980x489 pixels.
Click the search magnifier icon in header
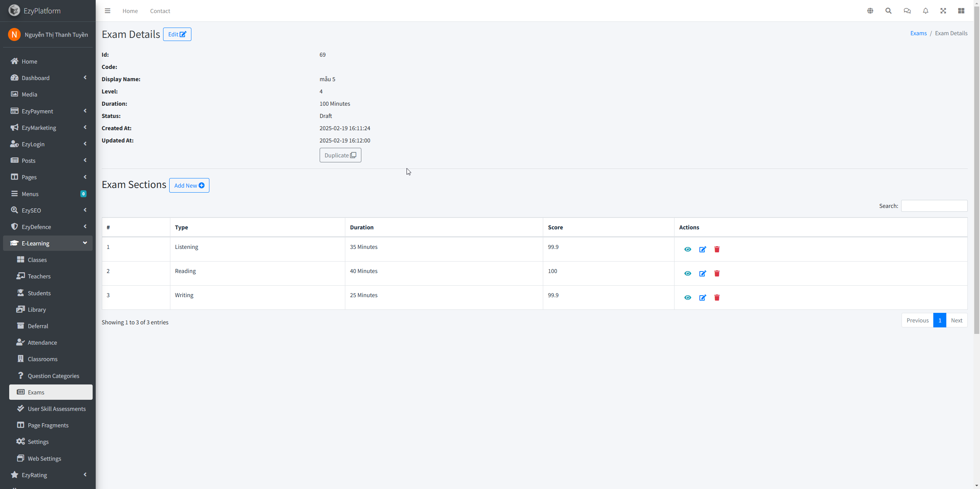pos(889,11)
